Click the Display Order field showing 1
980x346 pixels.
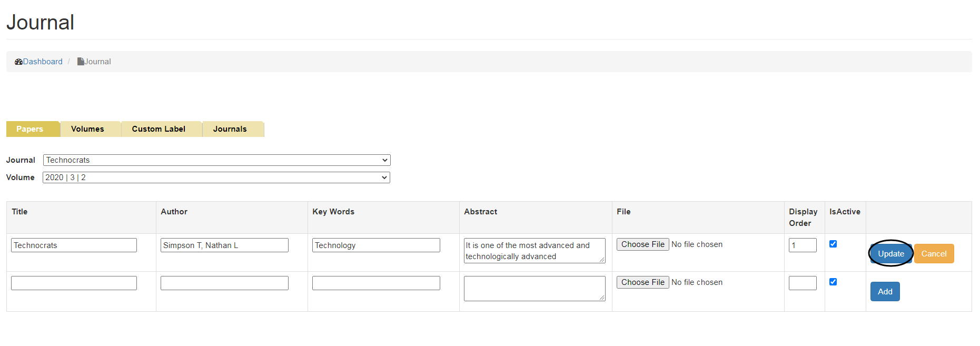coord(803,245)
